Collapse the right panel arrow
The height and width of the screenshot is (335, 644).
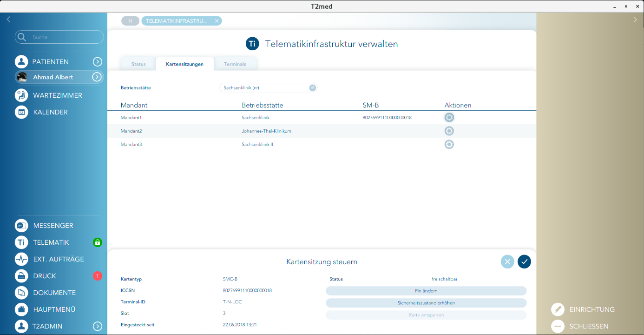(635, 20)
